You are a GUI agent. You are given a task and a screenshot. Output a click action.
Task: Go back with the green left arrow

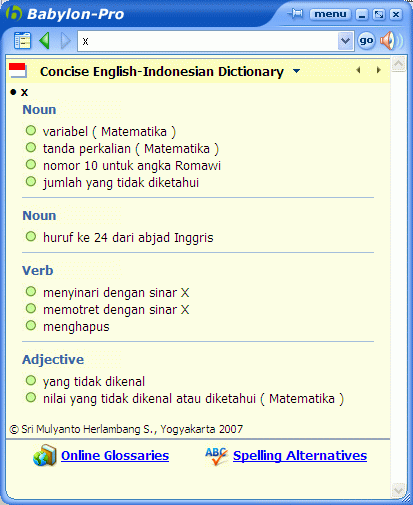tap(45, 41)
